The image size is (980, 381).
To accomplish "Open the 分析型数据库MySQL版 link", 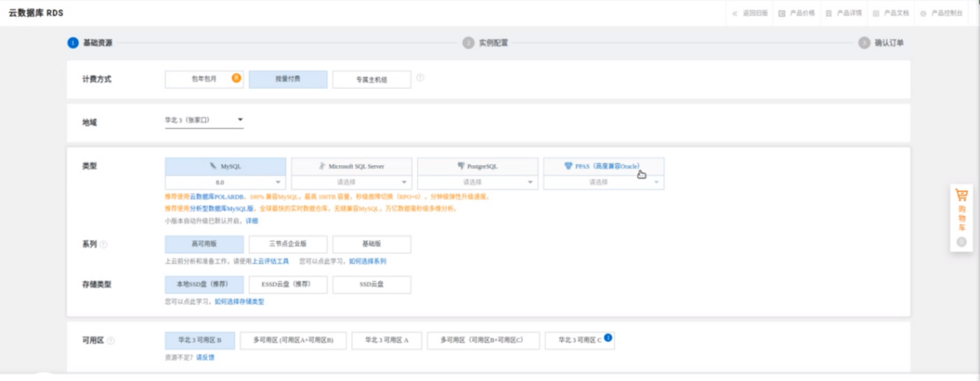I will click(221, 208).
